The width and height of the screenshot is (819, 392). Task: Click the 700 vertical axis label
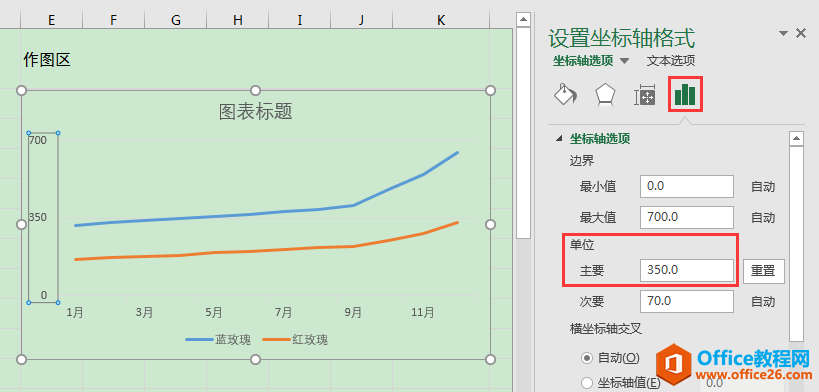[x=38, y=140]
